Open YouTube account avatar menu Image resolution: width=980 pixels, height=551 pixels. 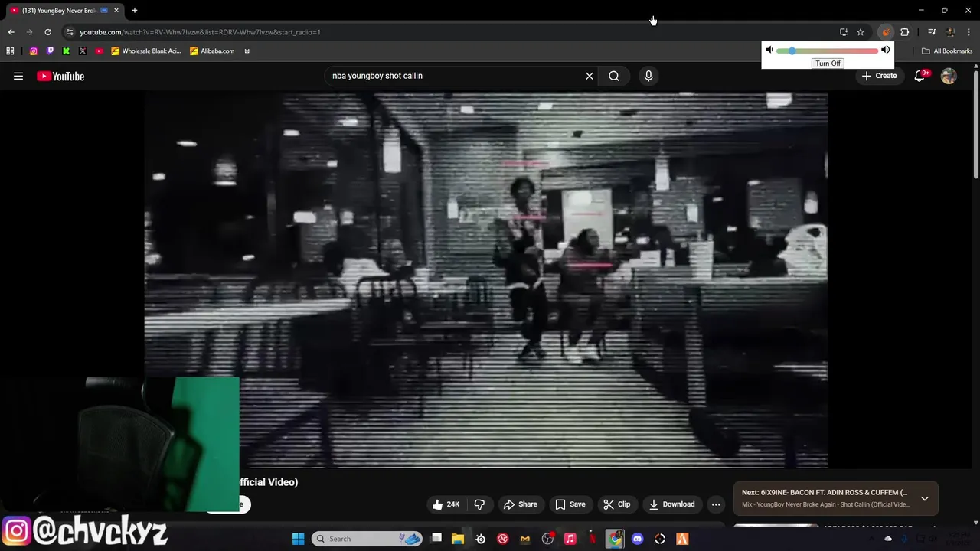(x=949, y=76)
